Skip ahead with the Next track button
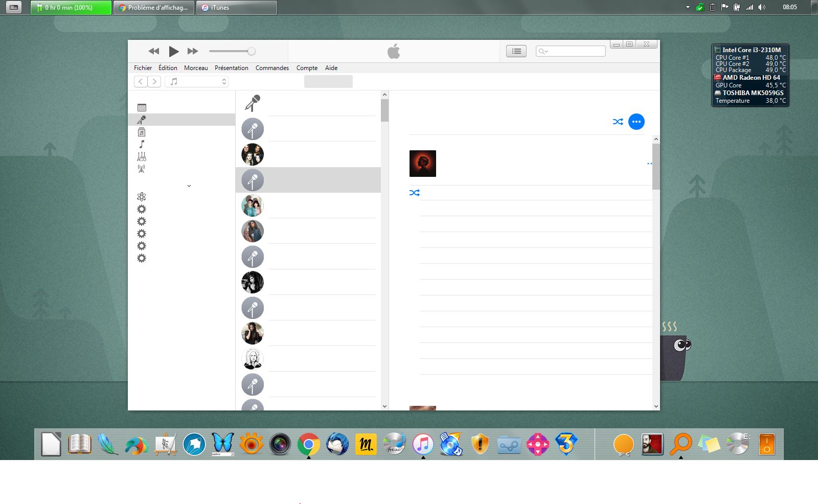This screenshot has height=504, width=818. click(x=193, y=51)
